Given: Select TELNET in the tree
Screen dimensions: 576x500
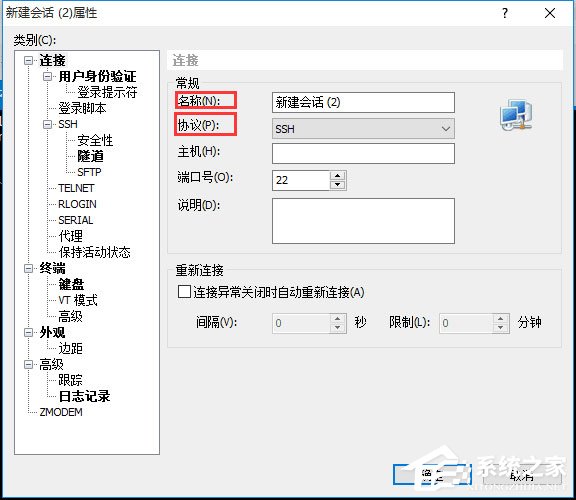Looking at the screenshot, I should (76, 188).
